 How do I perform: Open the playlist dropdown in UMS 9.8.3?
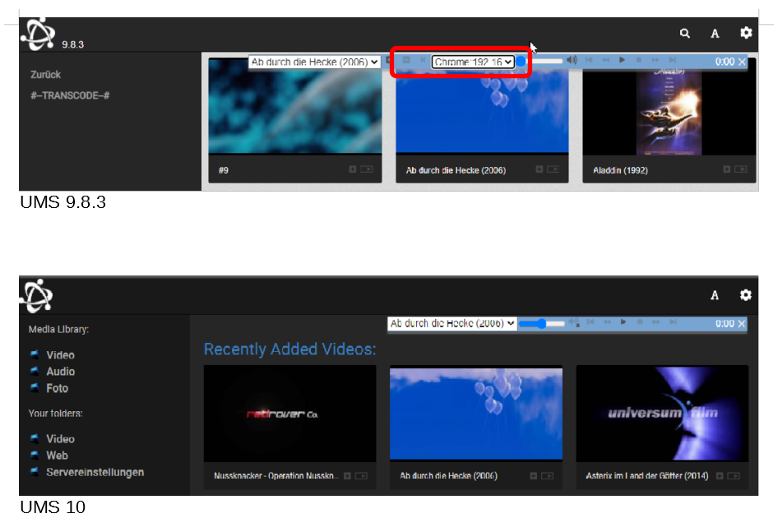click(x=315, y=62)
